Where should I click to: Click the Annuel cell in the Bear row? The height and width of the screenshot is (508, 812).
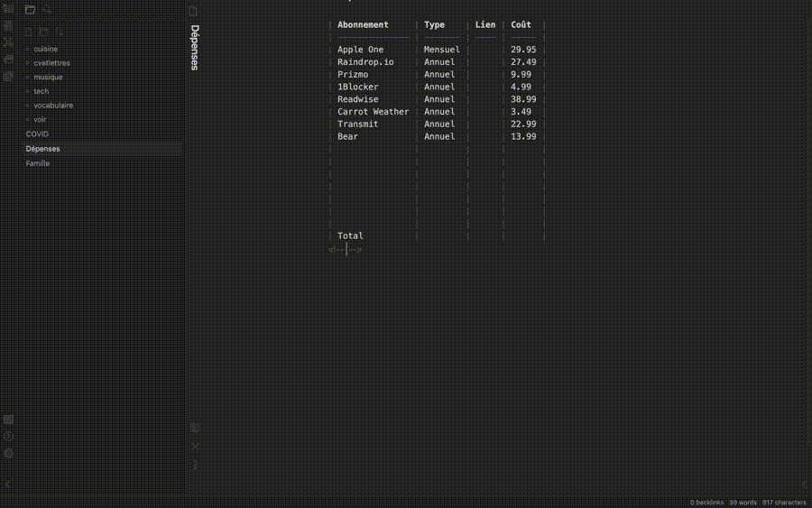coord(439,137)
